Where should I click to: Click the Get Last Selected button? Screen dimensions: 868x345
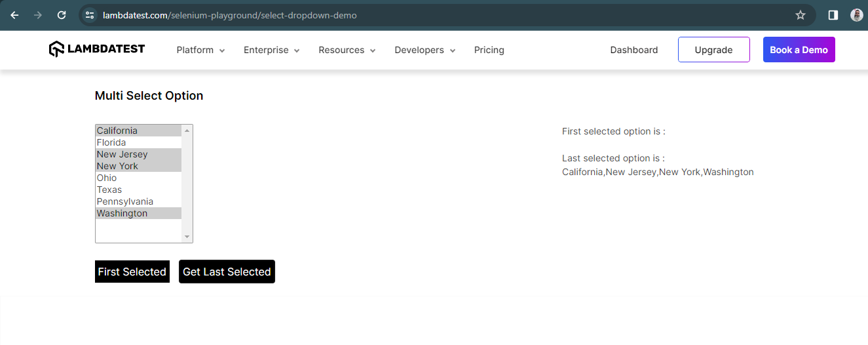coord(227,272)
